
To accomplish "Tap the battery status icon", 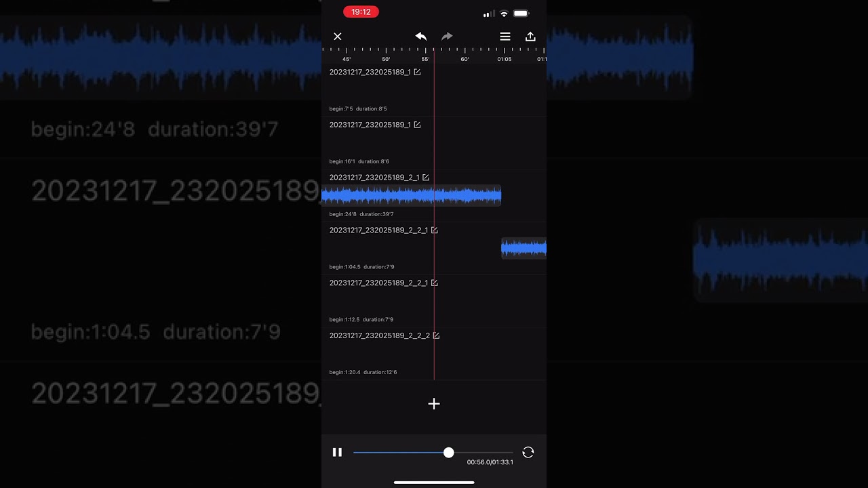I will [521, 14].
